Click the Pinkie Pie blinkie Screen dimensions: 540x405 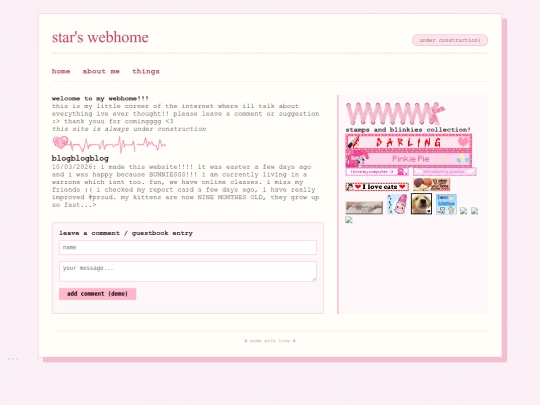408,159
